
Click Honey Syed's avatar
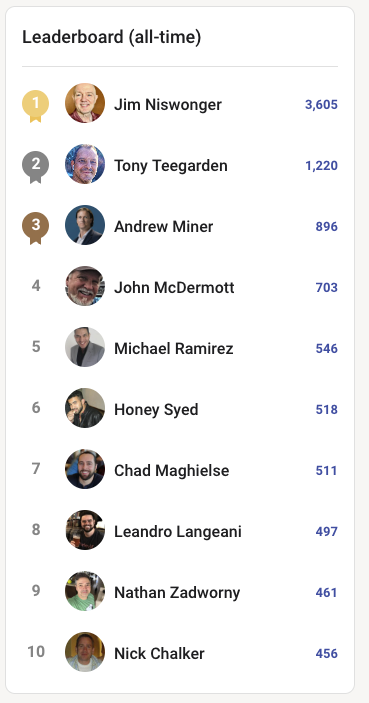(85, 408)
